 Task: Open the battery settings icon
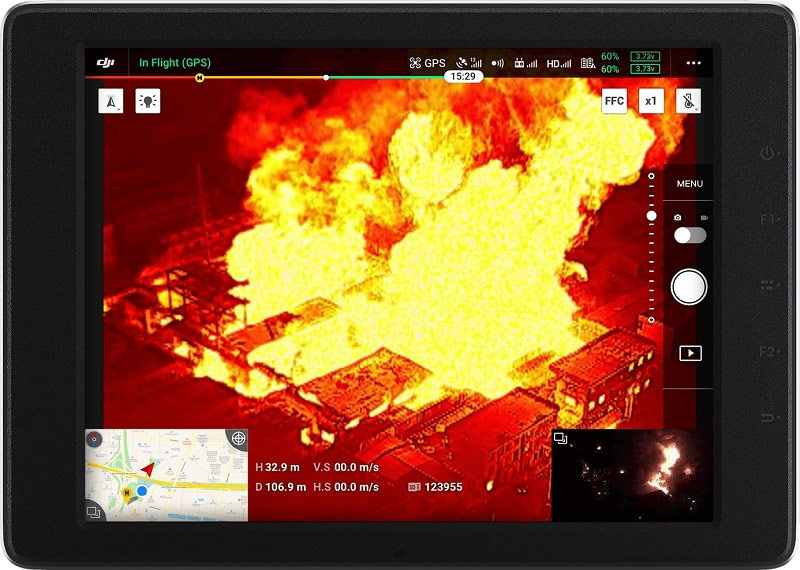pos(588,63)
